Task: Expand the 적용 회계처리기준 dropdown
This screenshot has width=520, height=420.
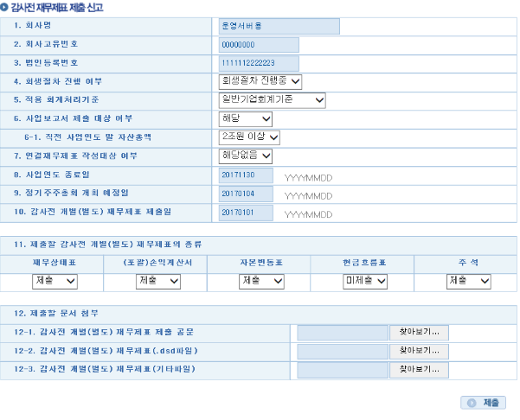Action: click(x=272, y=100)
